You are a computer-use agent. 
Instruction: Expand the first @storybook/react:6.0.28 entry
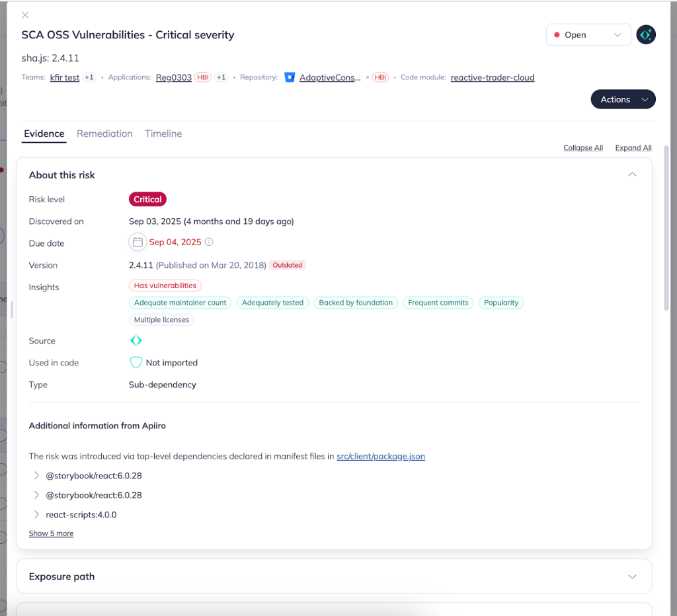(x=37, y=476)
